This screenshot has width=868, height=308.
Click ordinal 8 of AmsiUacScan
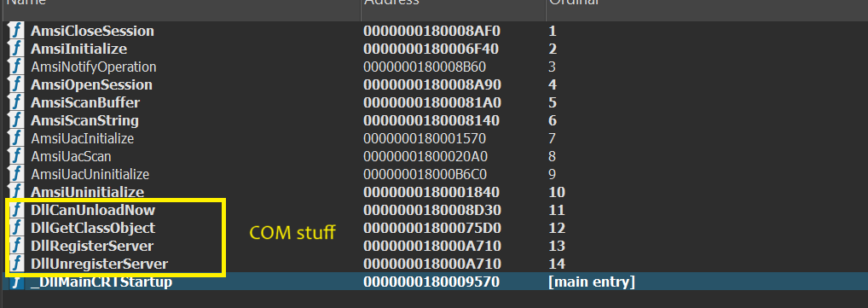pyautogui.click(x=552, y=156)
